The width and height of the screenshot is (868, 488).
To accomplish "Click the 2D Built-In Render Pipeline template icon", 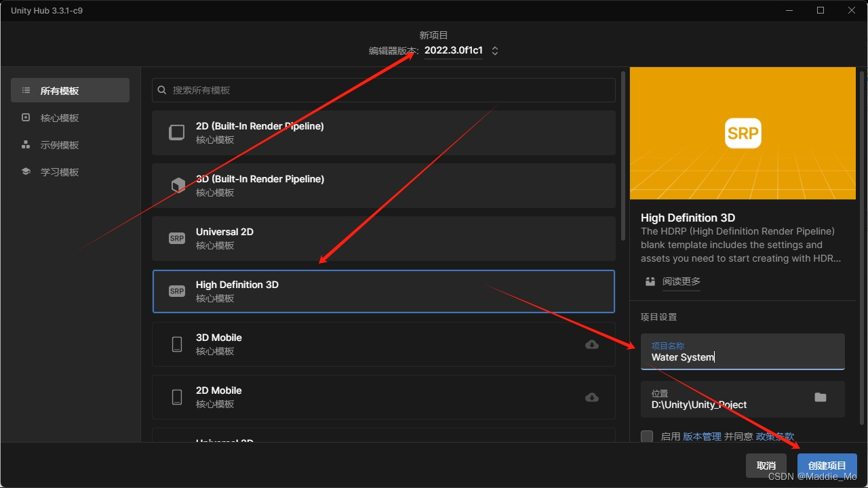I will [x=177, y=132].
